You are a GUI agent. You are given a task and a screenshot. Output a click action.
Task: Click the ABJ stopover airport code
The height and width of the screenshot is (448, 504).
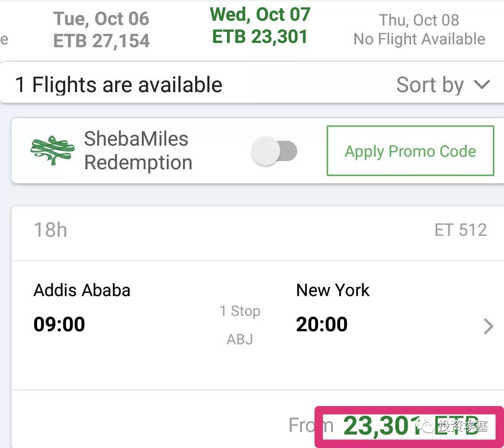240,339
